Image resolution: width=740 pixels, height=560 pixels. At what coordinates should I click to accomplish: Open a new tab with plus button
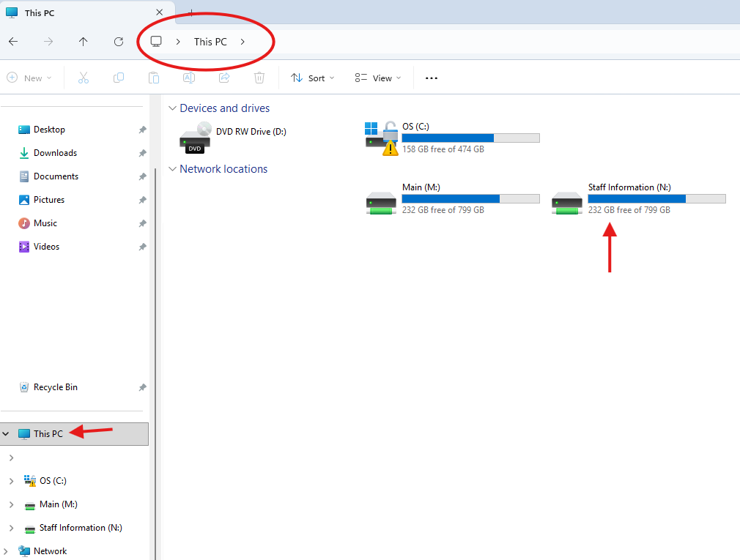pos(191,12)
